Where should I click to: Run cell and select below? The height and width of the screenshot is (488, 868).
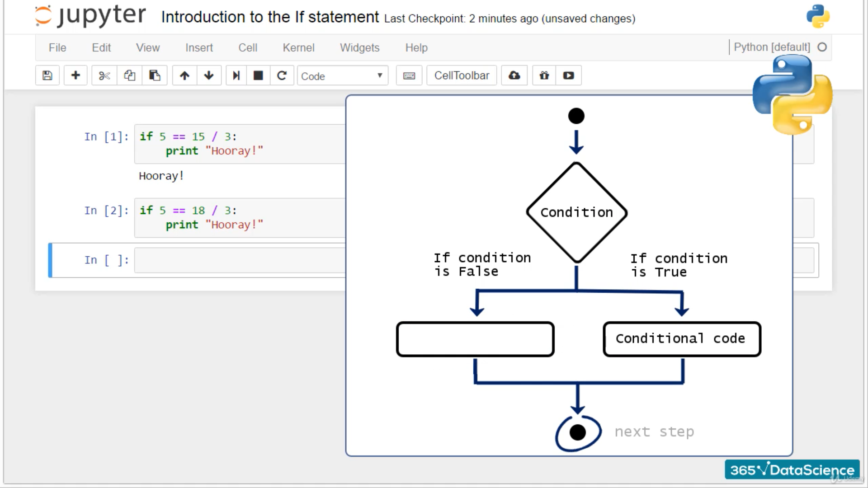pyautogui.click(x=236, y=75)
